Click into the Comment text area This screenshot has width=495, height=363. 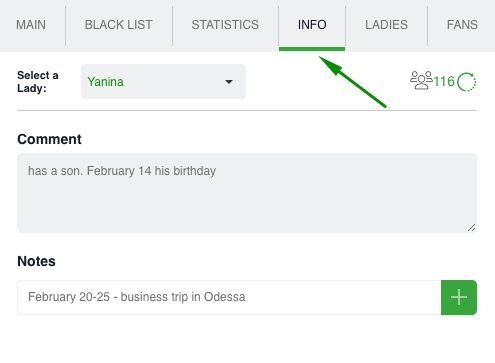coord(247,193)
